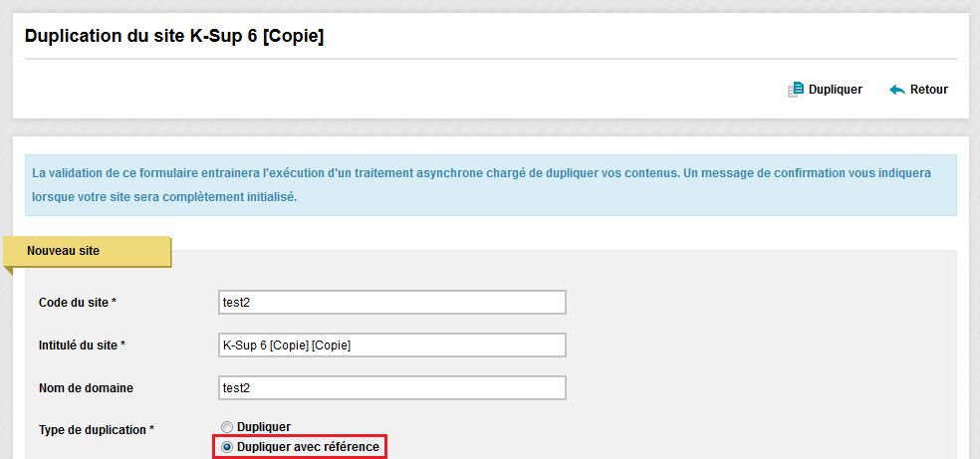980x459 pixels.
Task: Focus the Code du site input field
Action: 391,303
